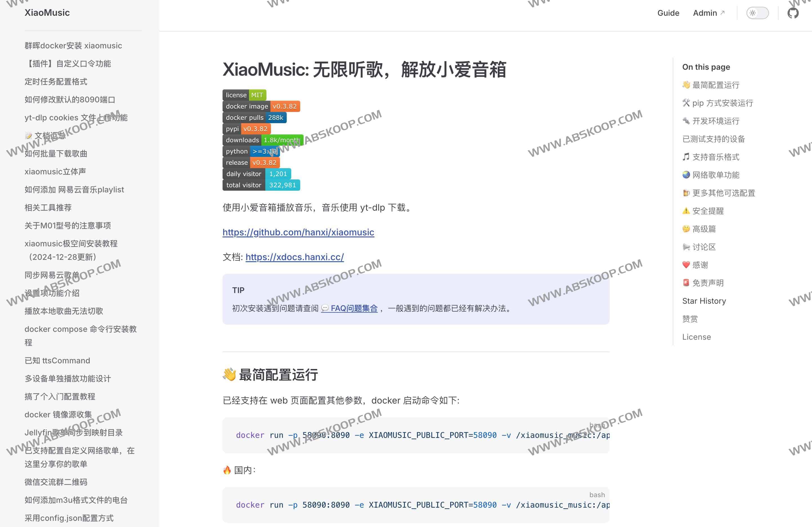Open sidebar item 定时任务配置格式
The image size is (812, 527).
coord(56,82)
